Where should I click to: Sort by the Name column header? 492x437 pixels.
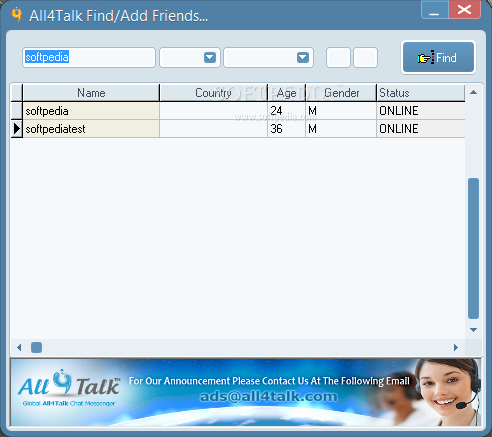tap(91, 93)
